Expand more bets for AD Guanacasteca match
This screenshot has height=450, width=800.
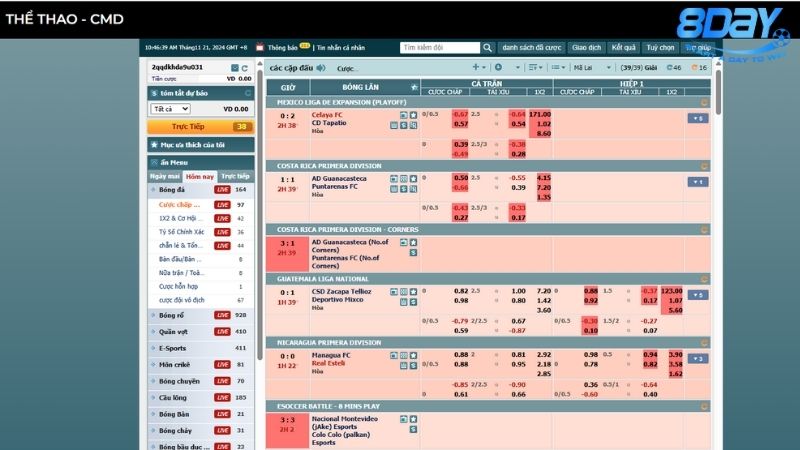(x=697, y=182)
